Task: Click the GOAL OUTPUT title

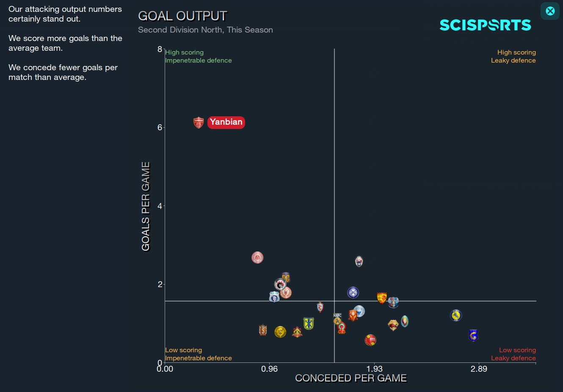Action: [182, 15]
